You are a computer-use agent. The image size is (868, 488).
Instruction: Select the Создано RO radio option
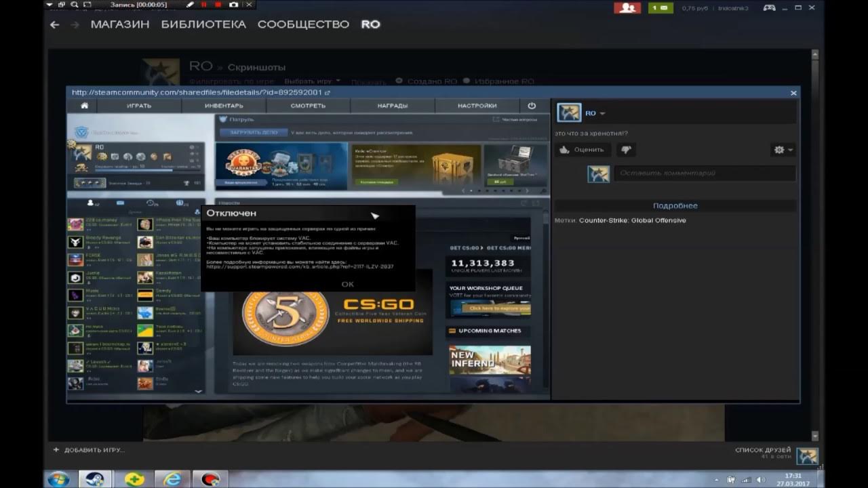pos(427,81)
